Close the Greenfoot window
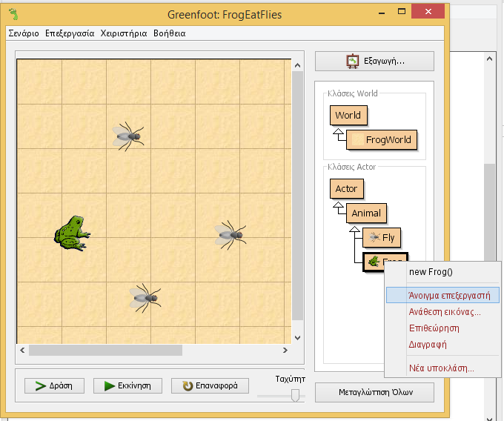Image resolution: width=504 pixels, height=421 pixels. coord(428,12)
